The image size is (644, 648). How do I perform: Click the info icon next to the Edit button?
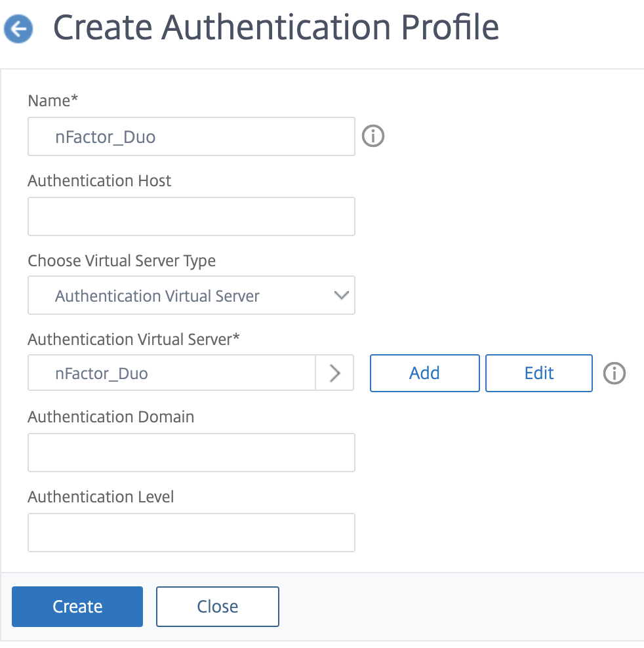point(614,373)
